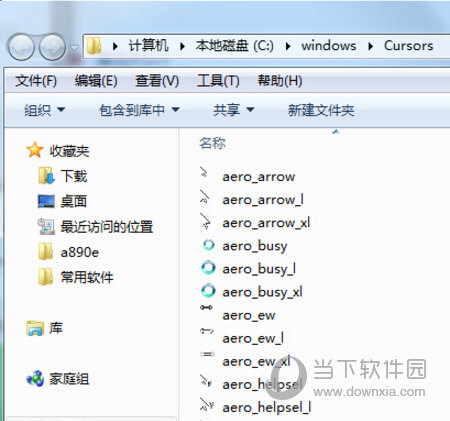
Task: Click the 家庭组 homegroup icon
Action: click(x=35, y=379)
